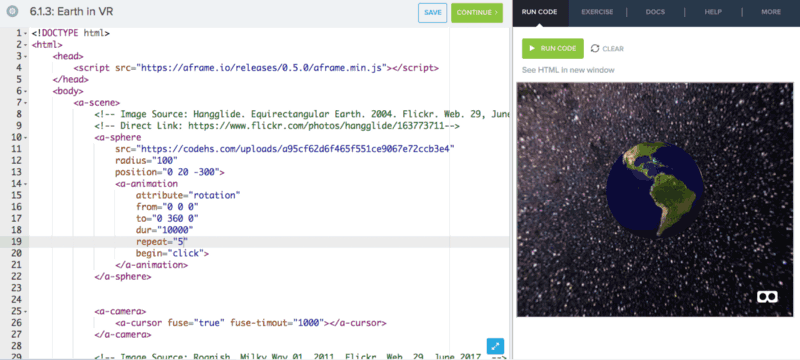The height and width of the screenshot is (360, 800).
Task: Open the Help tab
Action: click(x=713, y=12)
